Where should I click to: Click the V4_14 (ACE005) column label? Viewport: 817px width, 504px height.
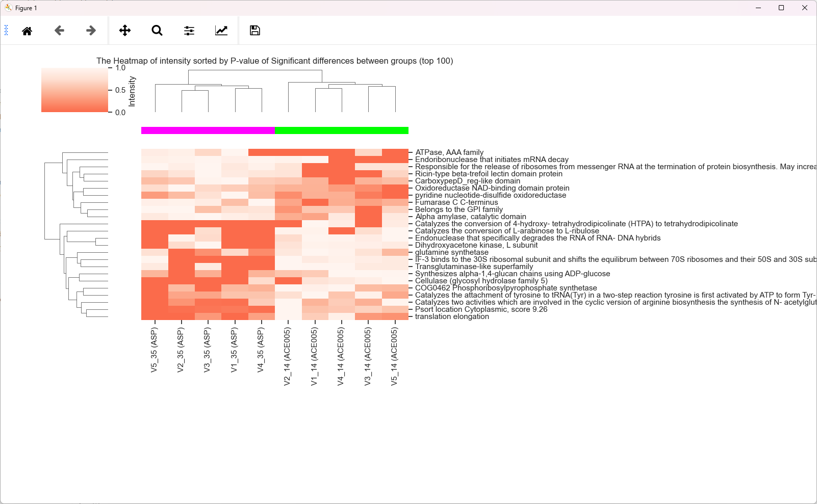(x=341, y=356)
